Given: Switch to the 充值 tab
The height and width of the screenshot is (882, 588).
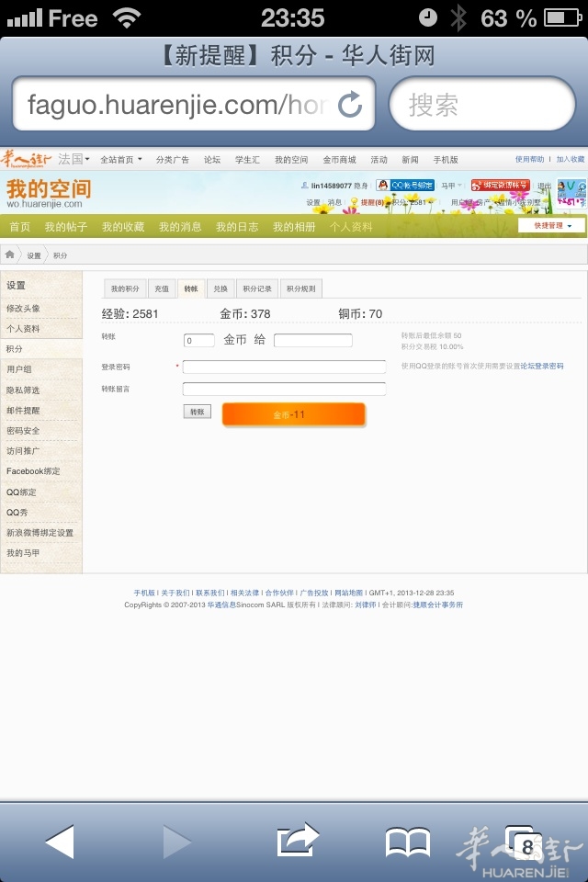Looking at the screenshot, I should 162,288.
